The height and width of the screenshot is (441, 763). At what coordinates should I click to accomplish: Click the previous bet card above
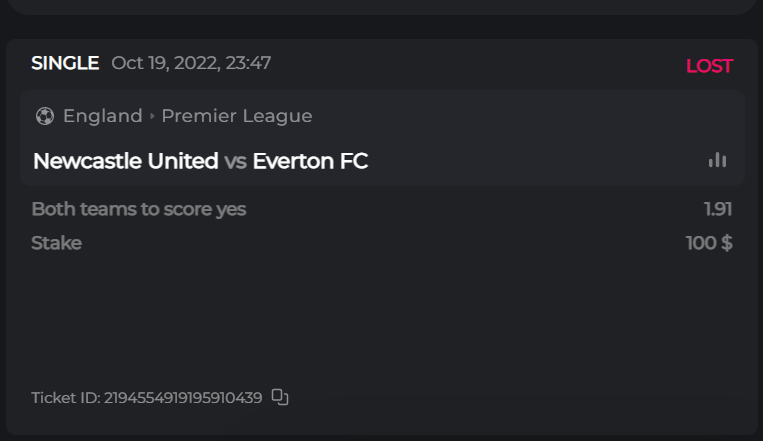coord(380,6)
